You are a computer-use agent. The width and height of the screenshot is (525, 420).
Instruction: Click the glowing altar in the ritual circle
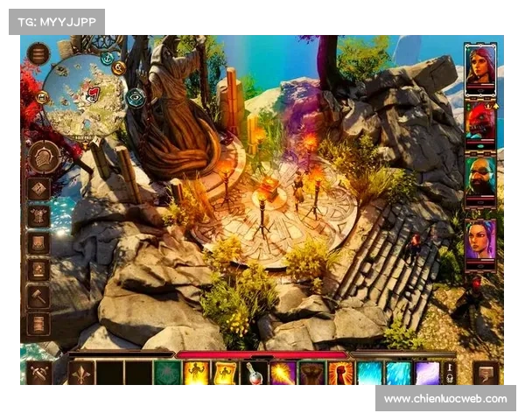tap(269, 185)
